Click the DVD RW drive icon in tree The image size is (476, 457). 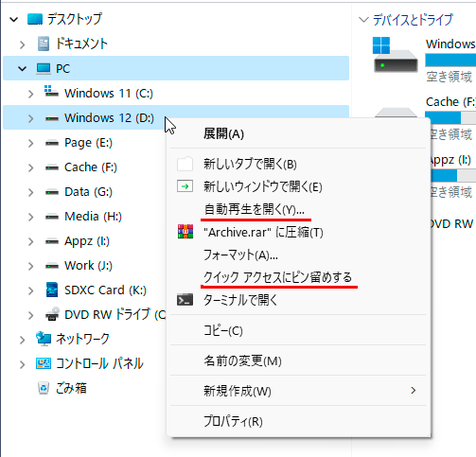point(52,314)
